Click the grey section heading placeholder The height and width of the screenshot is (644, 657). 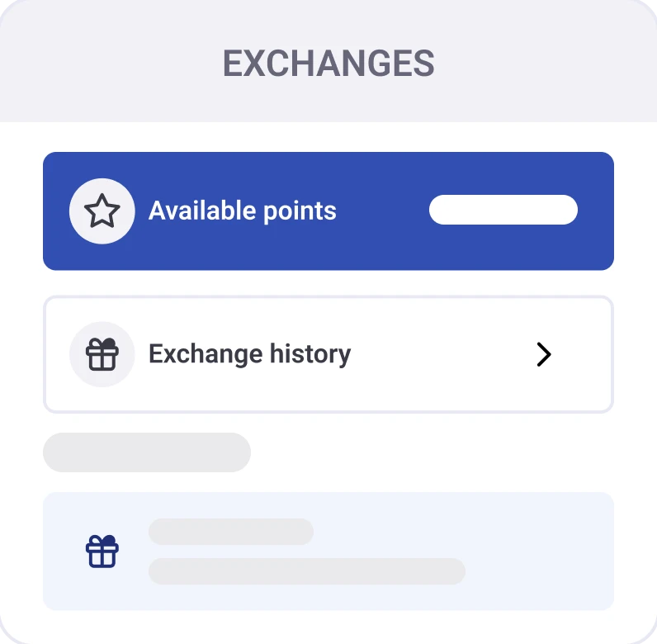click(147, 452)
